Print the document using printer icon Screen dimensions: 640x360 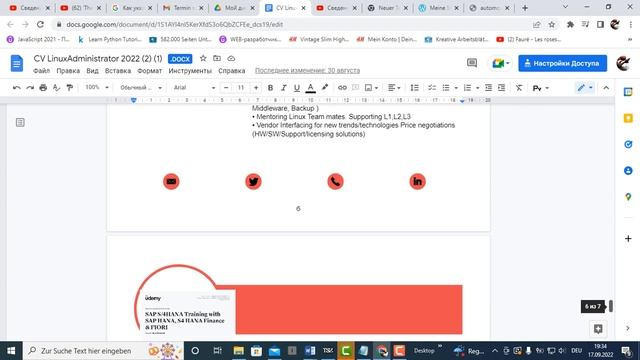tap(43, 88)
